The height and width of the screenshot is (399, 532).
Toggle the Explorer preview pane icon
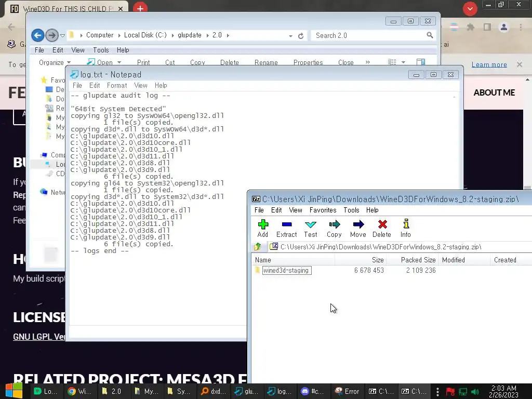[x=421, y=62]
